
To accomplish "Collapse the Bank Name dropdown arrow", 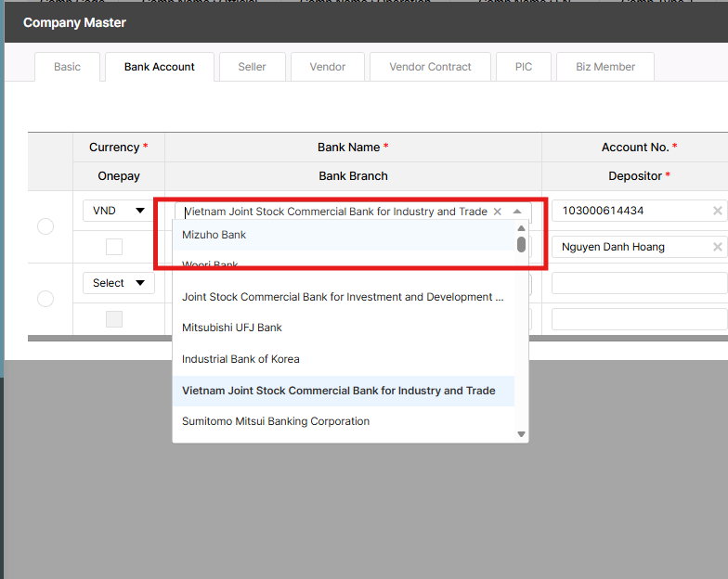I will (517, 212).
